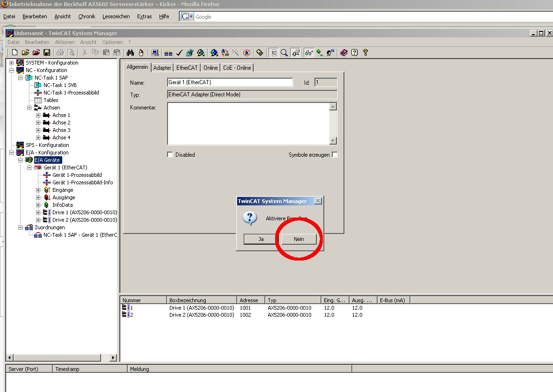
Task: Collapse the Achsen tree node
Action: point(29,108)
